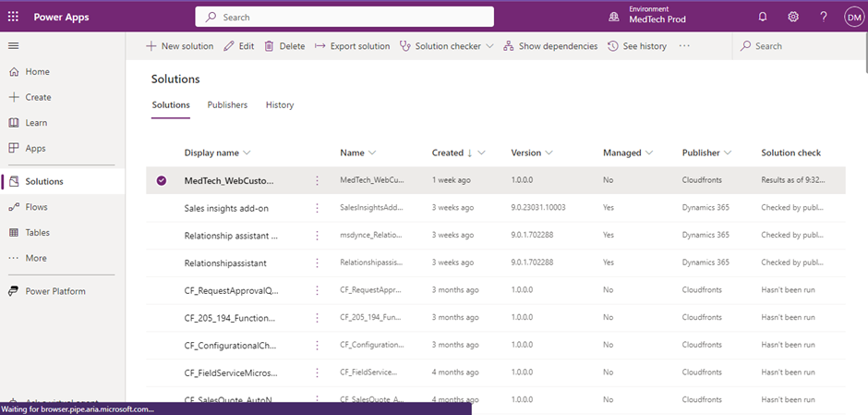Open Relationshipassistant solution
This screenshot has width=868, height=415.
[225, 263]
